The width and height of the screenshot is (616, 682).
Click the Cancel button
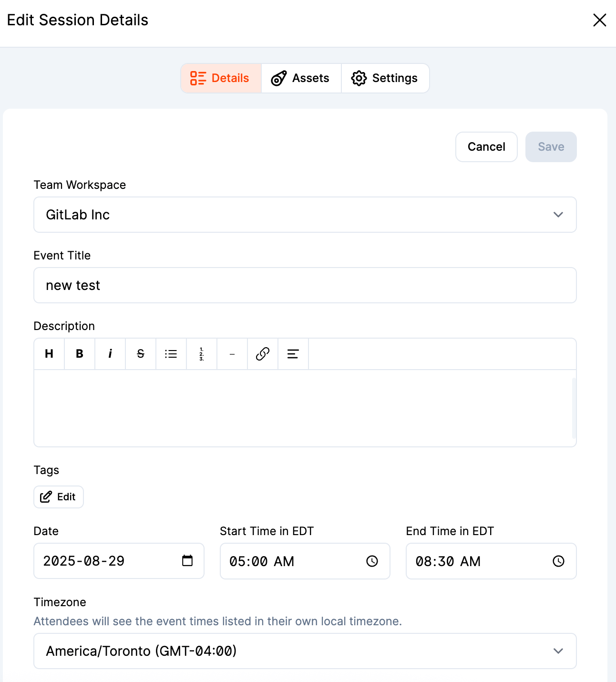[486, 147]
